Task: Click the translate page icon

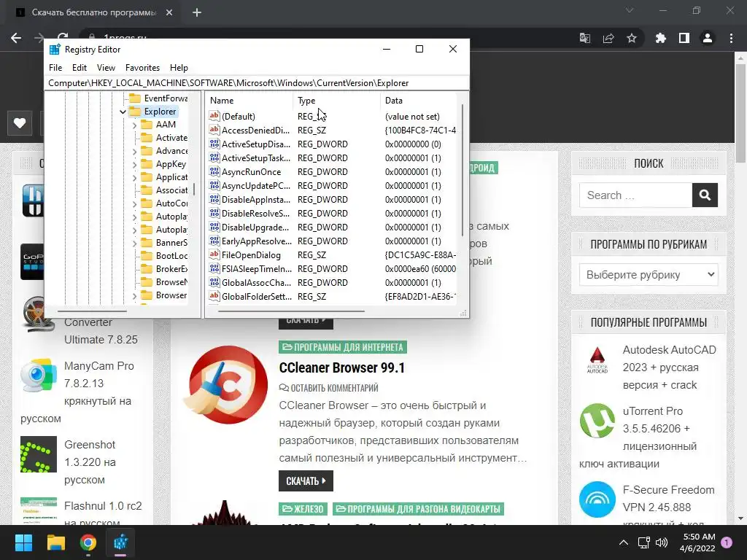Action: (585, 38)
